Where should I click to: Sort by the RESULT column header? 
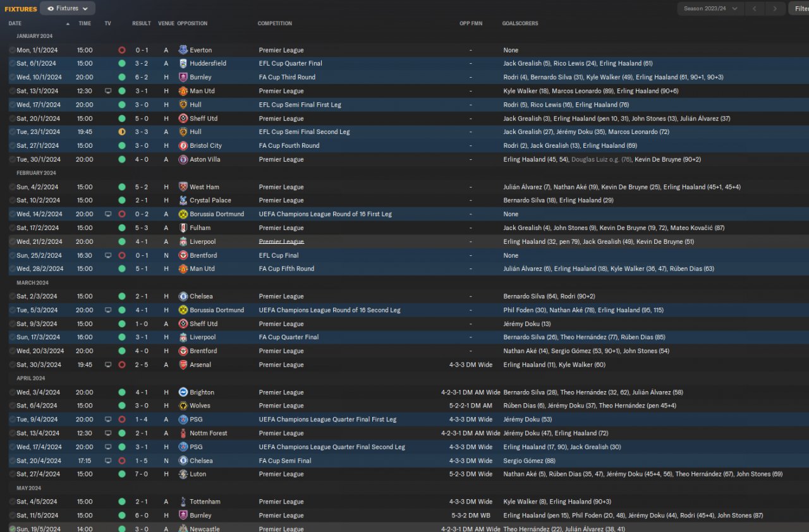pos(142,23)
